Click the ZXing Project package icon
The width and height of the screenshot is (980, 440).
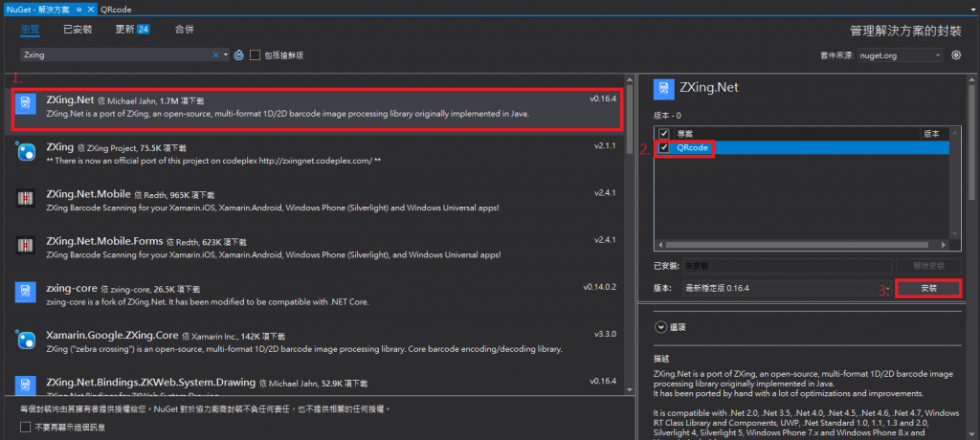[26, 152]
